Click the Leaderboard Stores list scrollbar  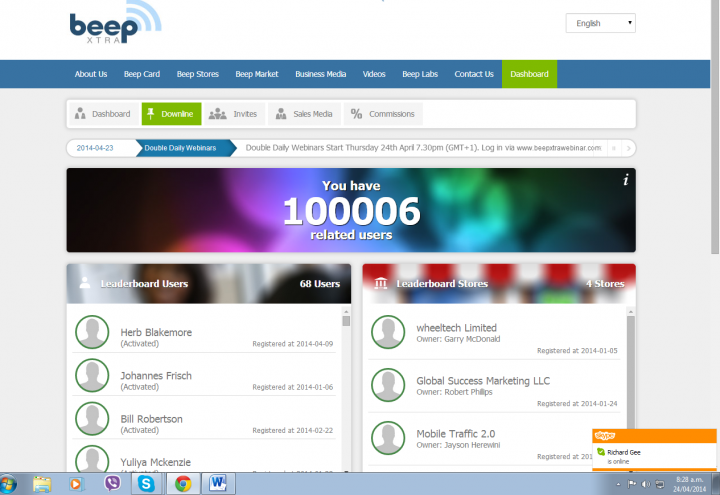pos(631,372)
